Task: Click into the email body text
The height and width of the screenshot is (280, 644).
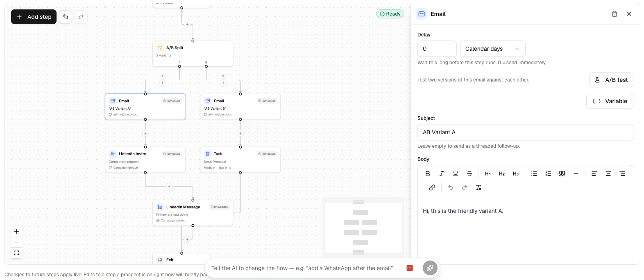Action: tap(463, 211)
